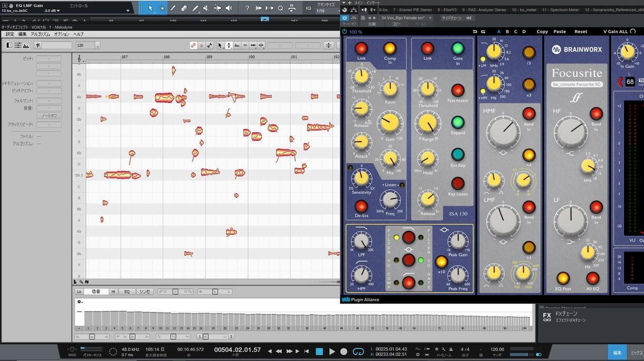Choose the mute tool in Studio One toolbar

click(x=206, y=8)
